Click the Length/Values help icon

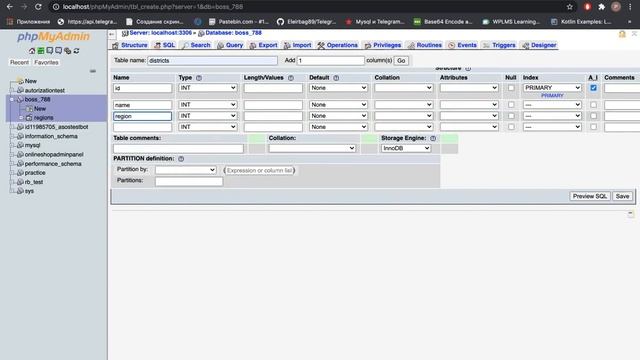point(291,78)
